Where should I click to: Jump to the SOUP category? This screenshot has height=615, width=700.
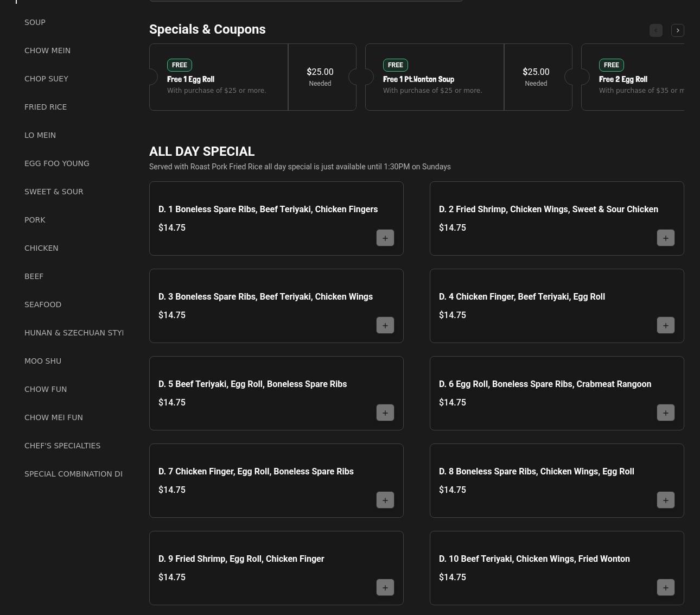35,22
